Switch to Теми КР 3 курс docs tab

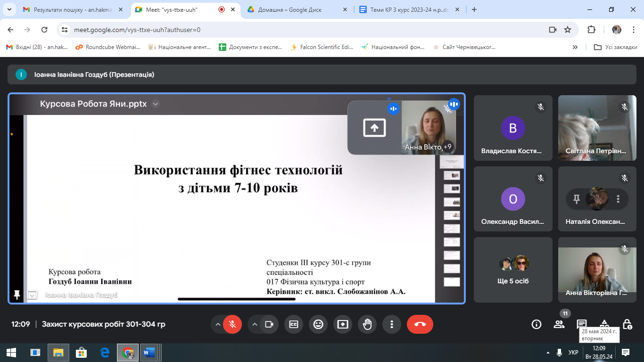click(408, 9)
